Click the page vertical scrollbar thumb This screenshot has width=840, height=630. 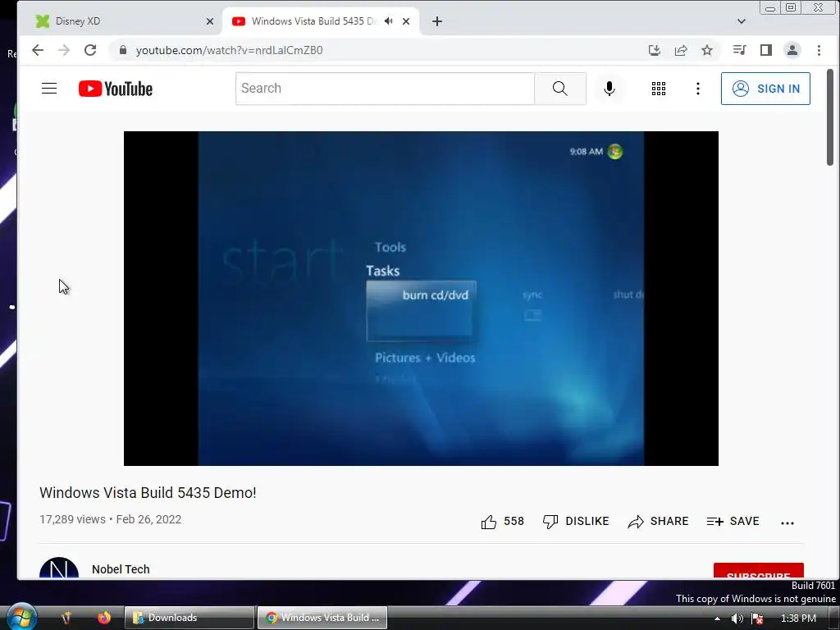(830, 118)
